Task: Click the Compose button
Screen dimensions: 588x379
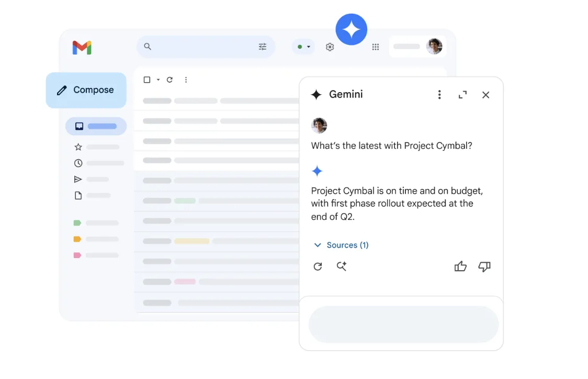Action: (86, 90)
